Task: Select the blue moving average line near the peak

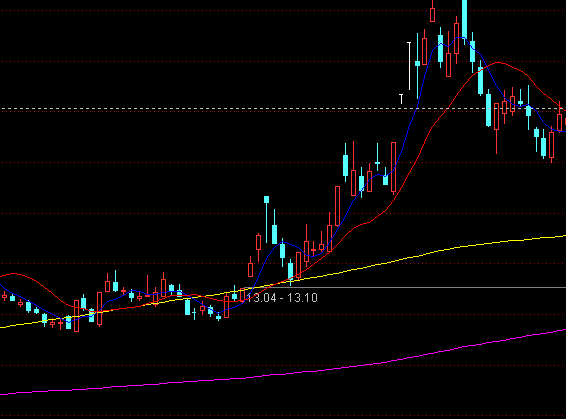Action: [x=461, y=38]
